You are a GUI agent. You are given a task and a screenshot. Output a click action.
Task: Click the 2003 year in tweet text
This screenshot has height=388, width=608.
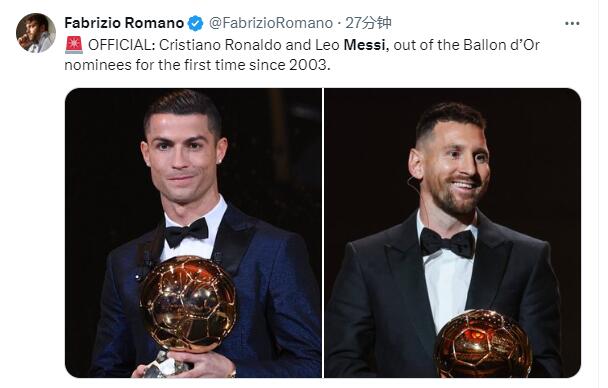308,65
